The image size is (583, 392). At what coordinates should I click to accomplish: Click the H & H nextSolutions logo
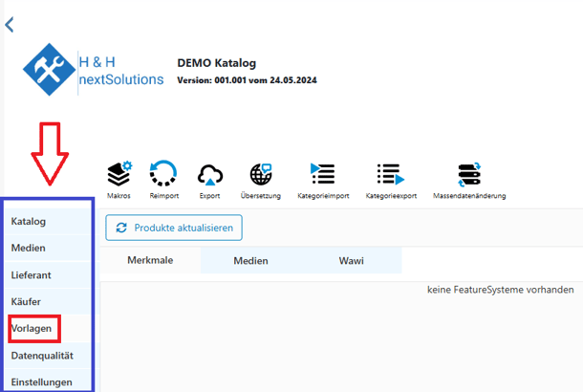pyautogui.click(x=94, y=71)
